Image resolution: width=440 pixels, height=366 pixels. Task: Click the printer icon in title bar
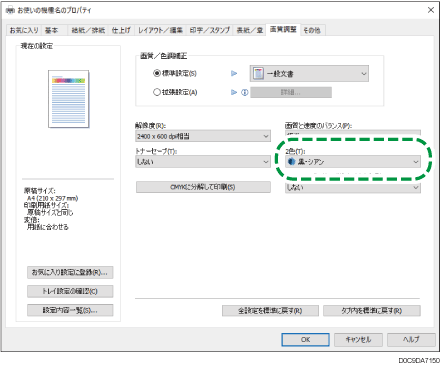coord(10,10)
